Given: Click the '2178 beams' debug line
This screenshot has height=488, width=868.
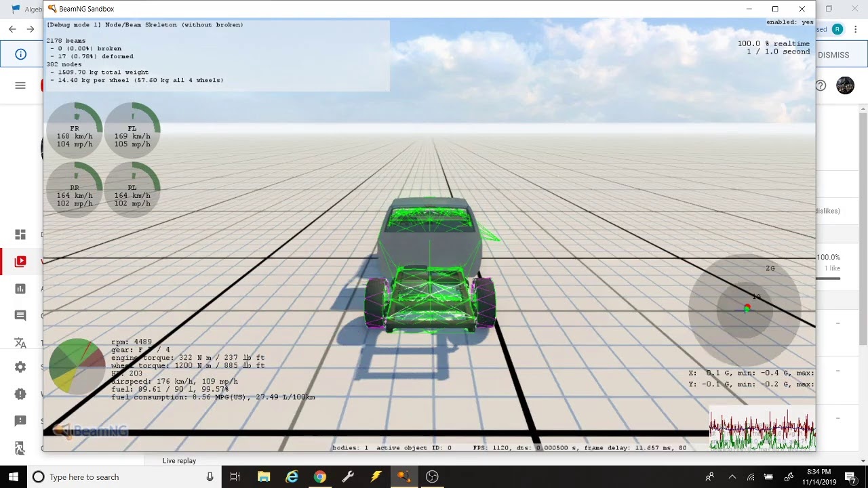Looking at the screenshot, I should (x=66, y=41).
